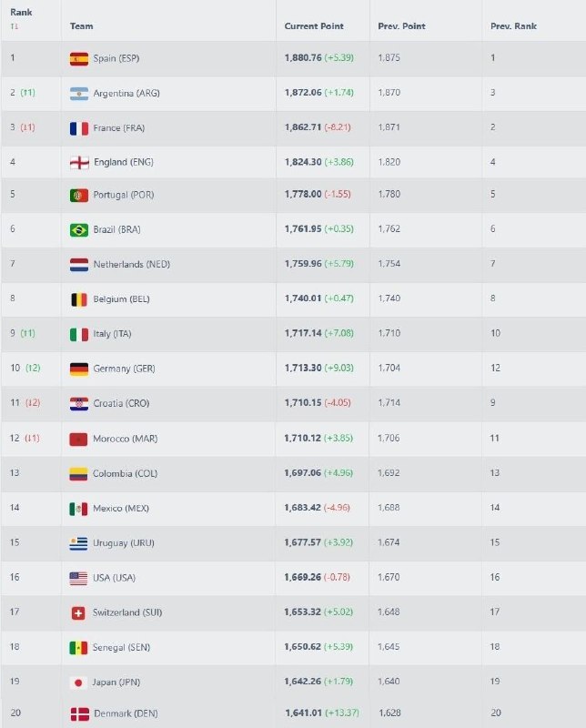Image resolution: width=586 pixels, height=728 pixels.
Task: Open the Netherlands (NED) team link
Action: coord(131,265)
